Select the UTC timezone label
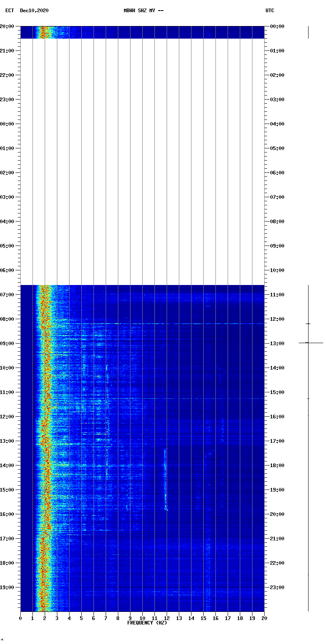This screenshot has height=644, width=326. [x=270, y=11]
